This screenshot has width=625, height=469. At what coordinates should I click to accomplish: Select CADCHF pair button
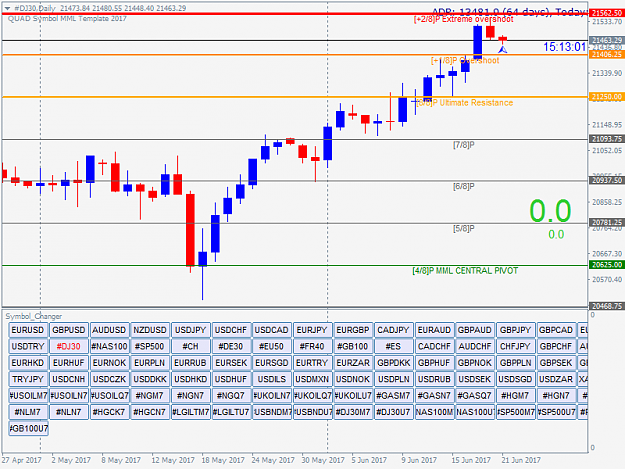[434, 346]
